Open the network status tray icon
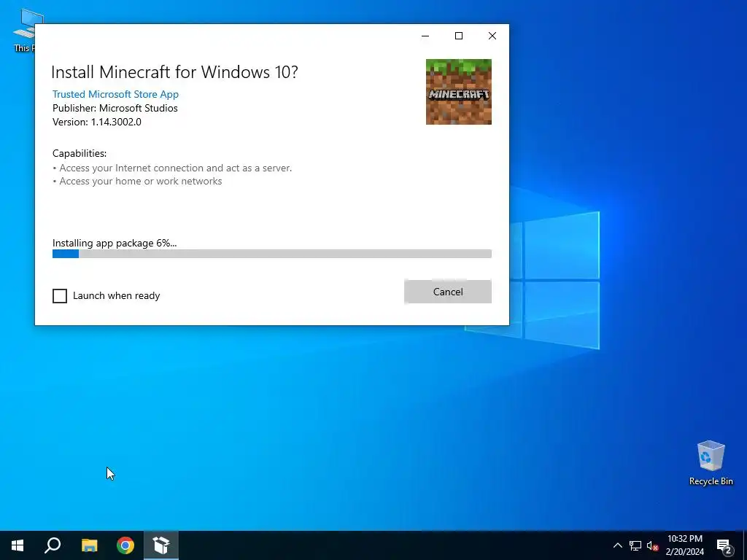The height and width of the screenshot is (560, 747). tap(635, 545)
